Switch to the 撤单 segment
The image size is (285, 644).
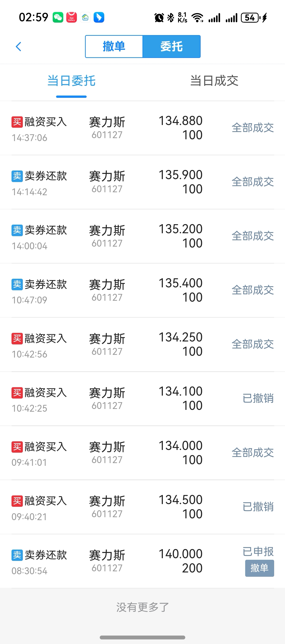[114, 46]
